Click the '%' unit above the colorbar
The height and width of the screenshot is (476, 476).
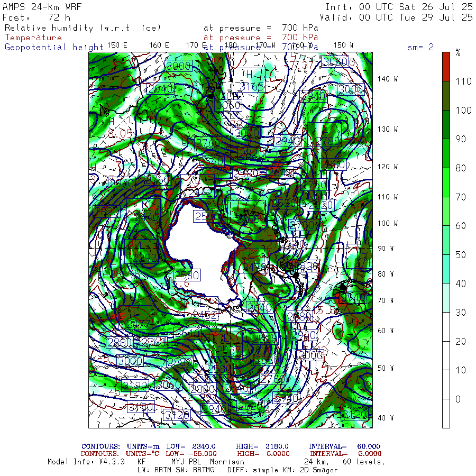[458, 52]
